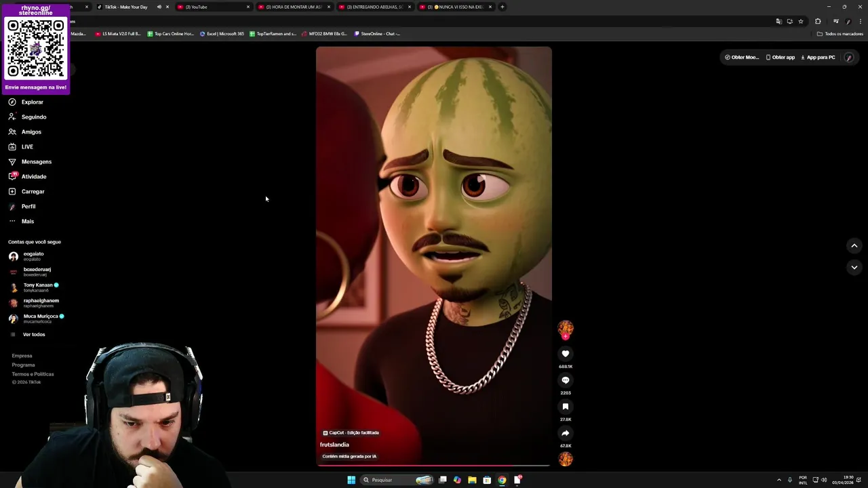The height and width of the screenshot is (488, 868).
Task: Go to next video with down chevron
Action: pos(854,268)
